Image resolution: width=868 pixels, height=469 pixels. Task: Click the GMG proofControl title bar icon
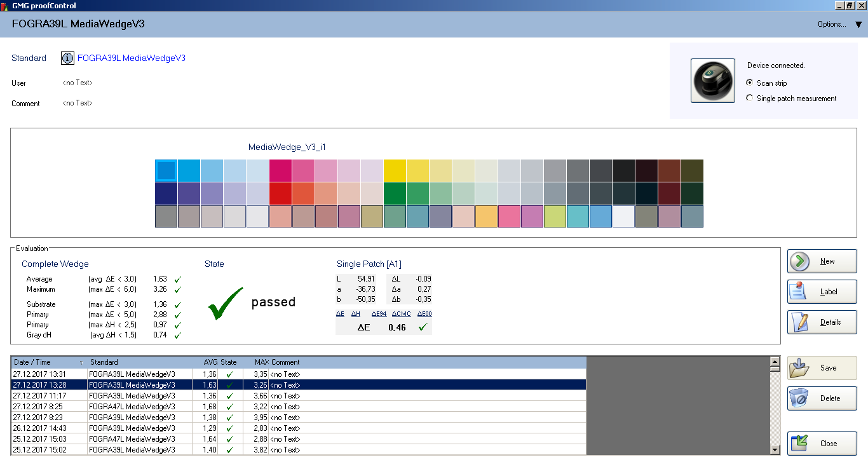(x=5, y=5)
